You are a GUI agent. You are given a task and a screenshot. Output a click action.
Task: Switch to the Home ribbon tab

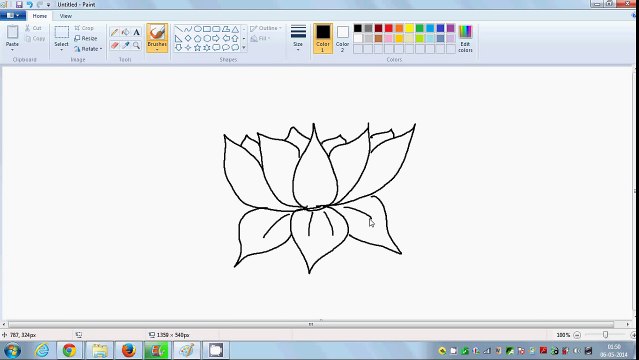pos(40,16)
